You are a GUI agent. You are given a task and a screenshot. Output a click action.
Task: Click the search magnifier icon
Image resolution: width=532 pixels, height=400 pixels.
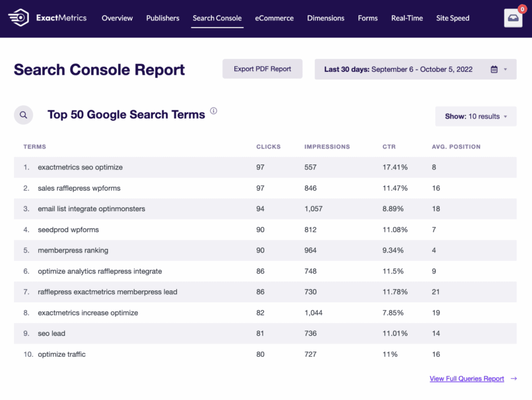(23, 115)
